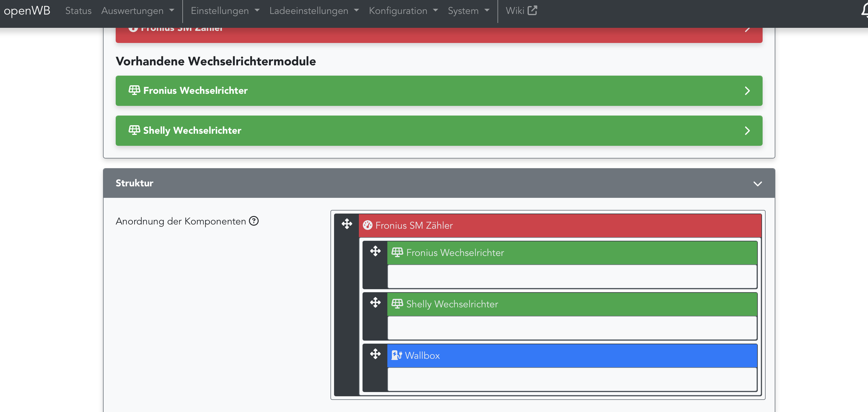The height and width of the screenshot is (412, 868).
Task: Click the move handle for Fronius SM Zähler
Action: click(x=347, y=224)
